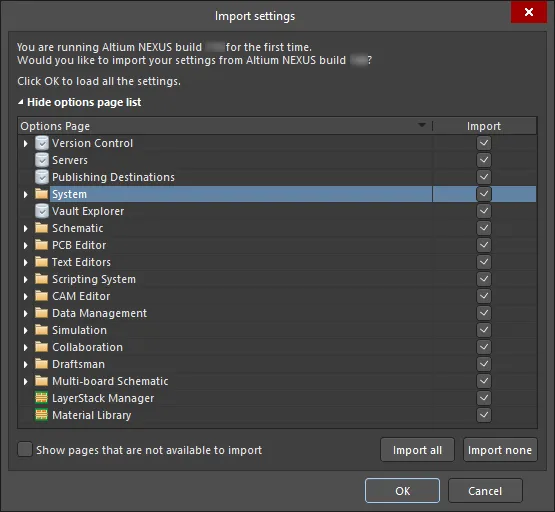Click the PCB Editor folder icon

[41, 245]
